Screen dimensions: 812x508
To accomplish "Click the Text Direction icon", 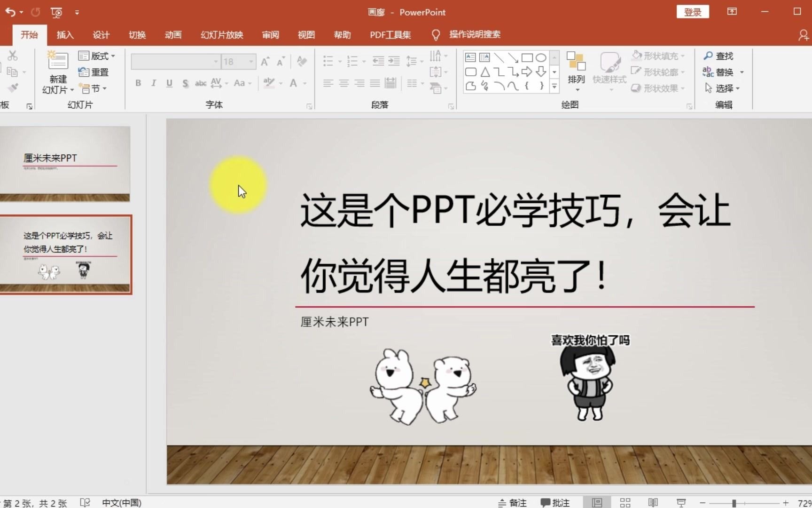I will 436,56.
